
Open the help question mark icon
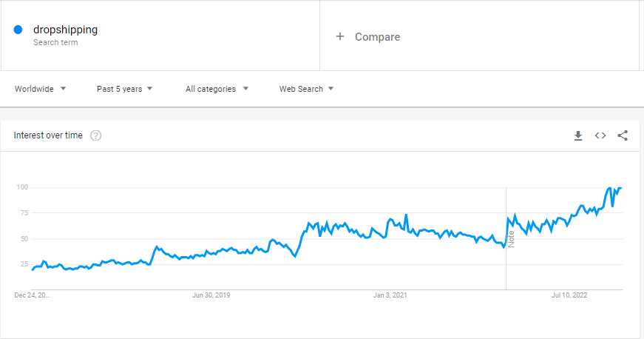pyautogui.click(x=95, y=135)
